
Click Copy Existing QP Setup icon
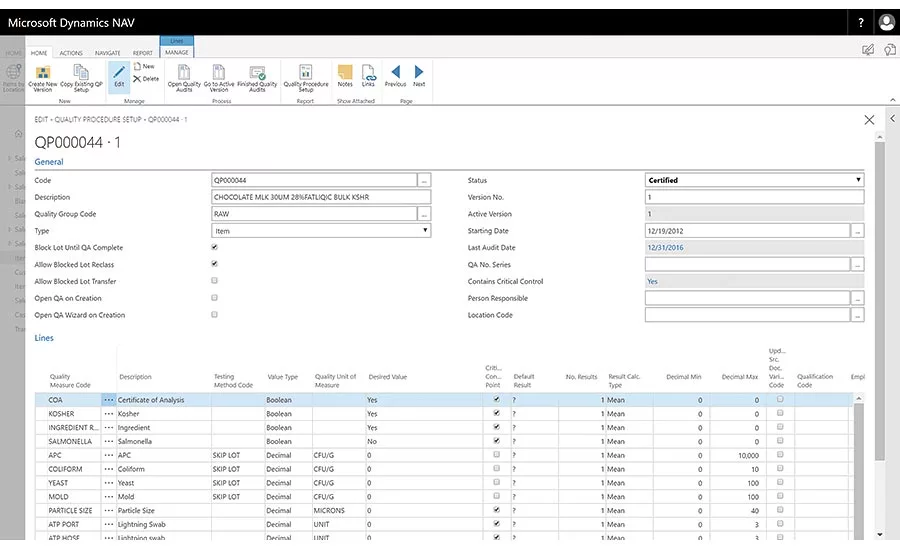[81, 72]
